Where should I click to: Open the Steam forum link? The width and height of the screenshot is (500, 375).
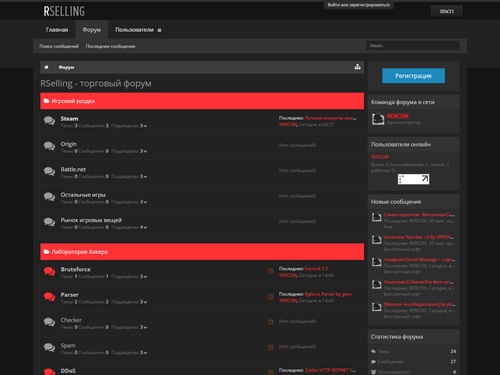coord(69,119)
